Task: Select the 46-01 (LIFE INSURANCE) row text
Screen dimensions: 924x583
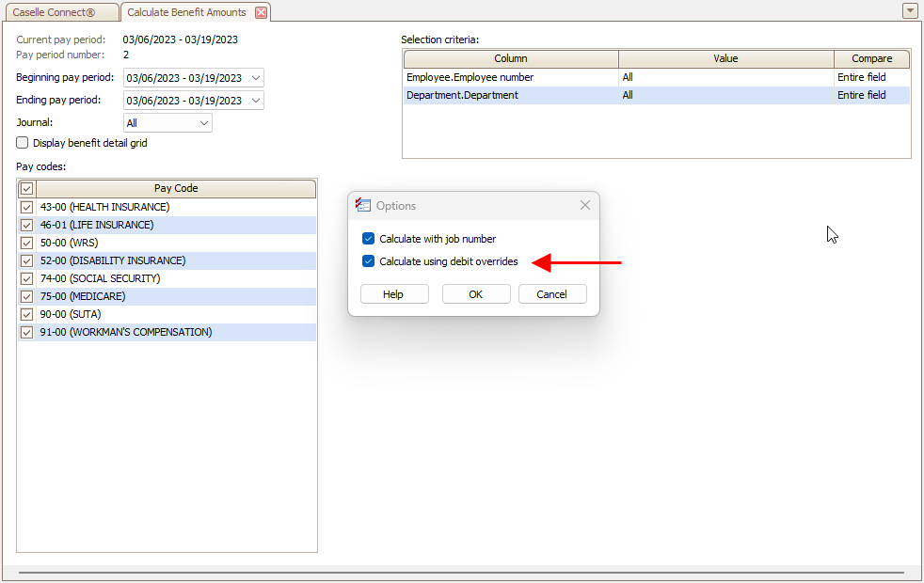Action: (97, 225)
